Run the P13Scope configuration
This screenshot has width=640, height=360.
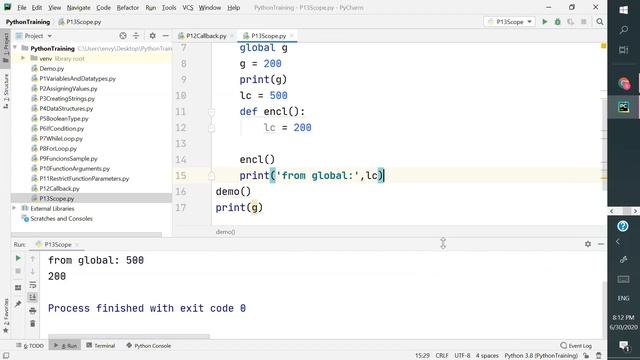click(544, 22)
